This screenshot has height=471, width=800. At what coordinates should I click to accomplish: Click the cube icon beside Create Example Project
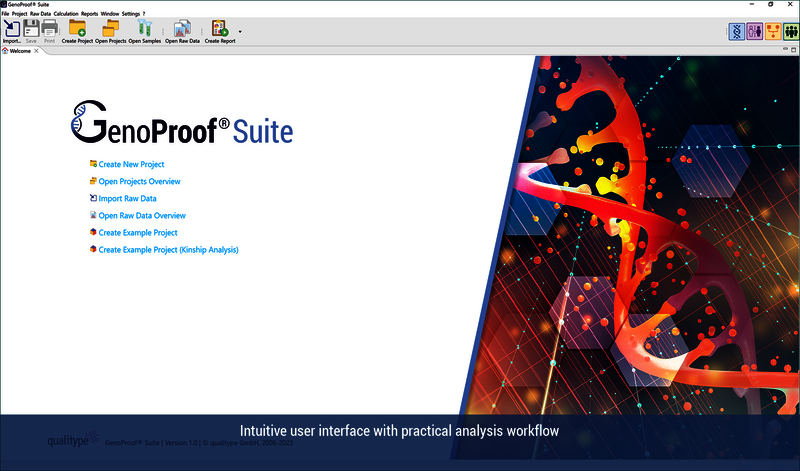click(93, 232)
